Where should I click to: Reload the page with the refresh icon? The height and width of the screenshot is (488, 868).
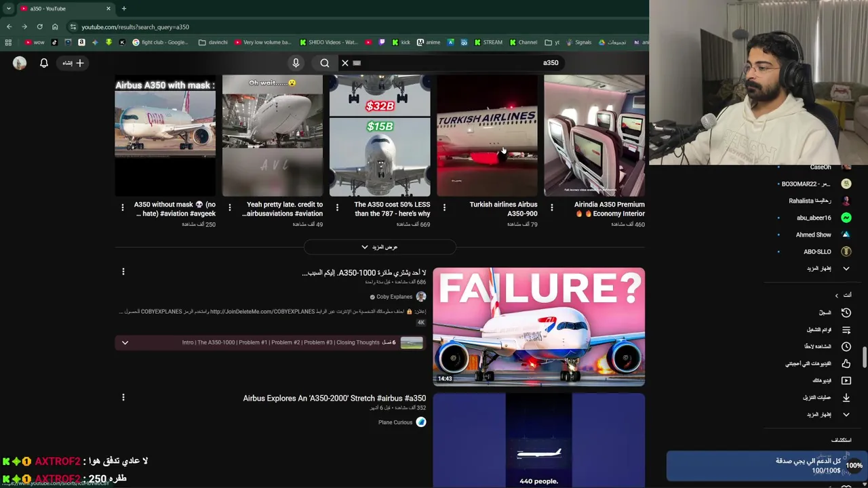click(x=39, y=27)
